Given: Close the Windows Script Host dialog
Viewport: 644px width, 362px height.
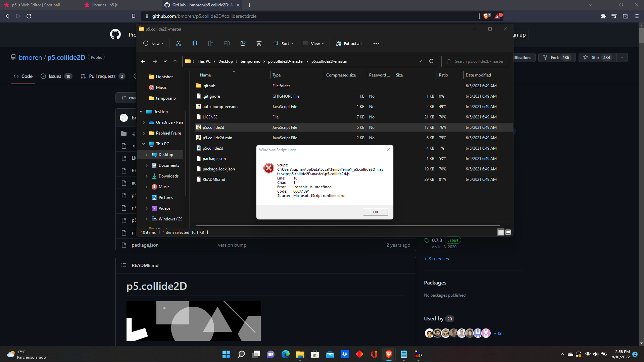Looking at the screenshot, I should tap(388, 150).
